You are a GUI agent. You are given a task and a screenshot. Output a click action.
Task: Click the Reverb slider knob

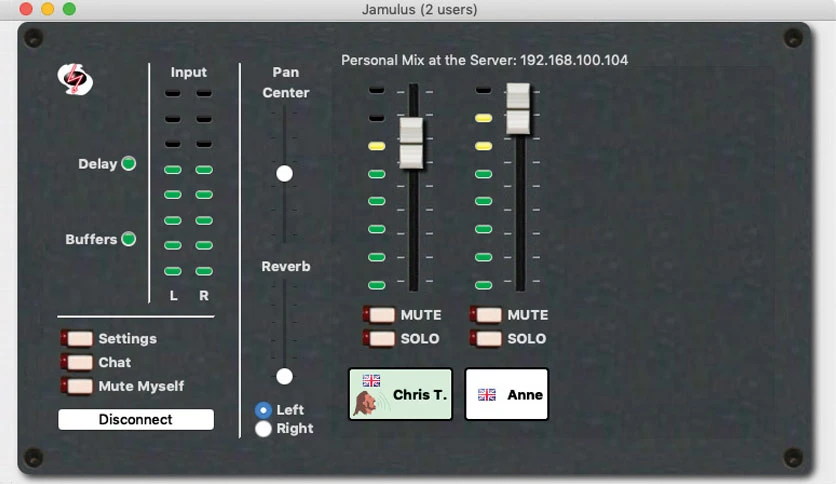tap(284, 376)
